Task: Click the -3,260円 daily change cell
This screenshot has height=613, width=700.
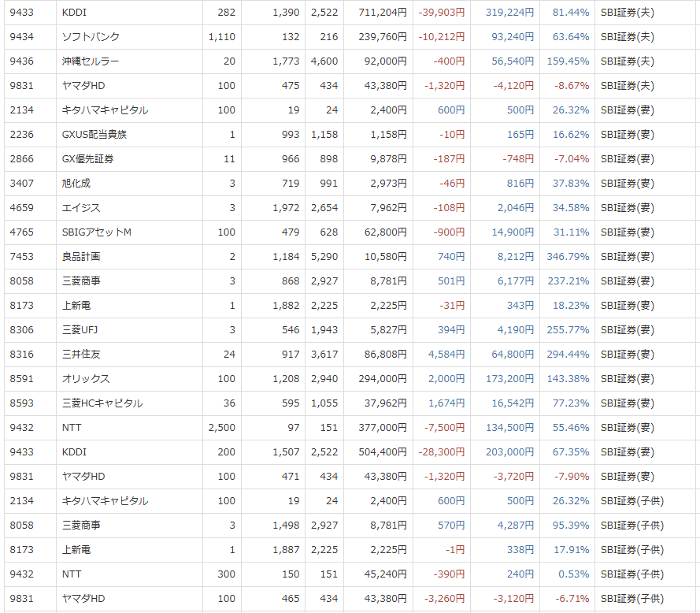Action: click(445, 599)
